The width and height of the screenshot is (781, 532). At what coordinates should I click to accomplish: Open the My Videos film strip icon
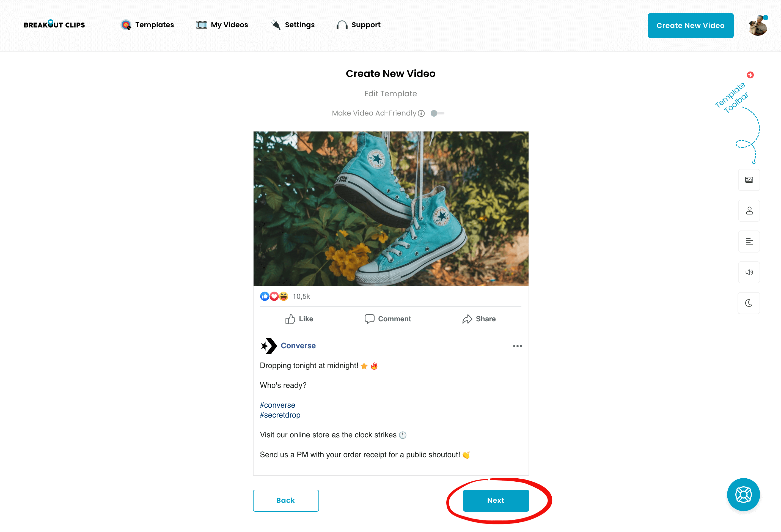[201, 24]
